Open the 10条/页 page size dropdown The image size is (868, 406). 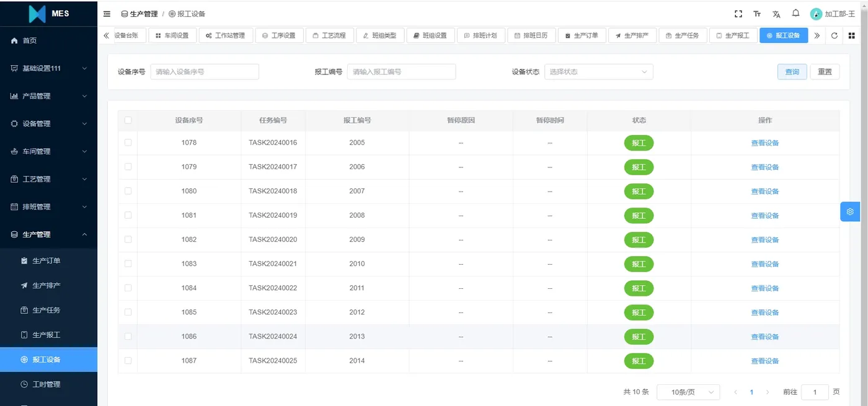[688, 392]
